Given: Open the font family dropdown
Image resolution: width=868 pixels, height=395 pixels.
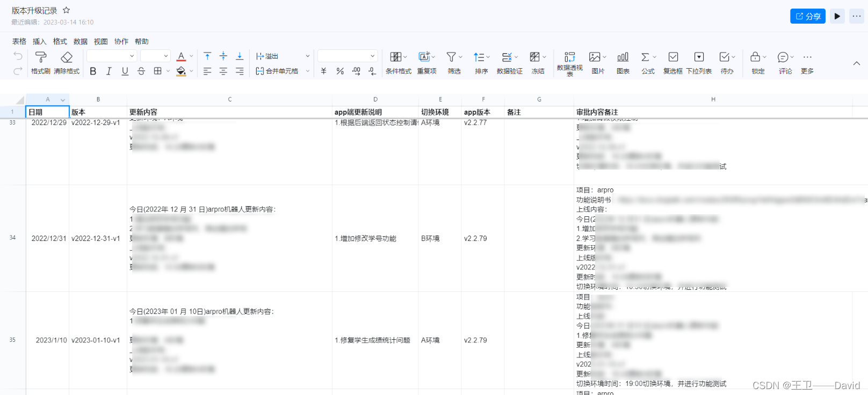Looking at the screenshot, I should pyautogui.click(x=111, y=56).
